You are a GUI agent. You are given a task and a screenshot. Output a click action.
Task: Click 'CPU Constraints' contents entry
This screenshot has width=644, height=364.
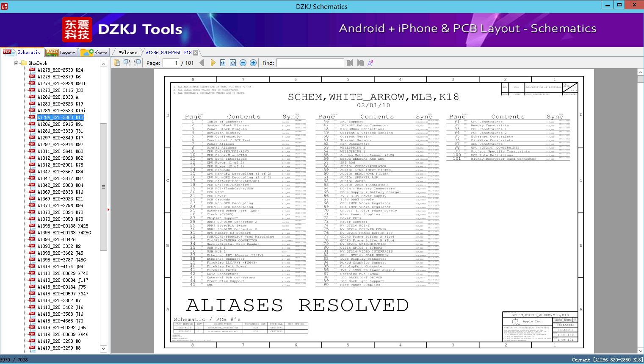click(x=486, y=122)
